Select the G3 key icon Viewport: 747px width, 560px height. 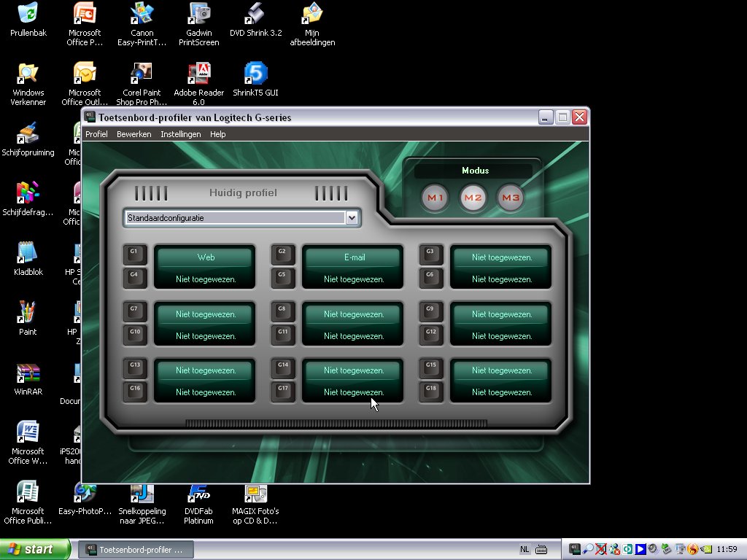tap(430, 254)
